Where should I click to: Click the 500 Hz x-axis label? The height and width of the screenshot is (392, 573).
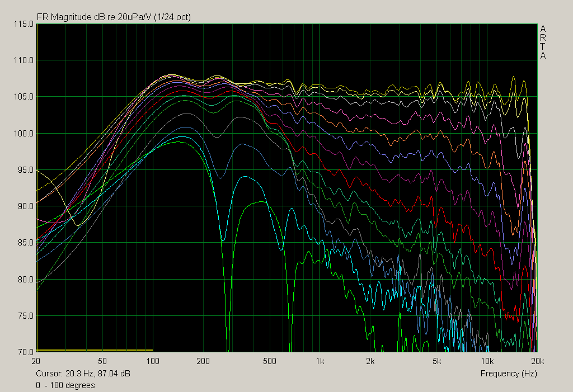click(x=270, y=361)
